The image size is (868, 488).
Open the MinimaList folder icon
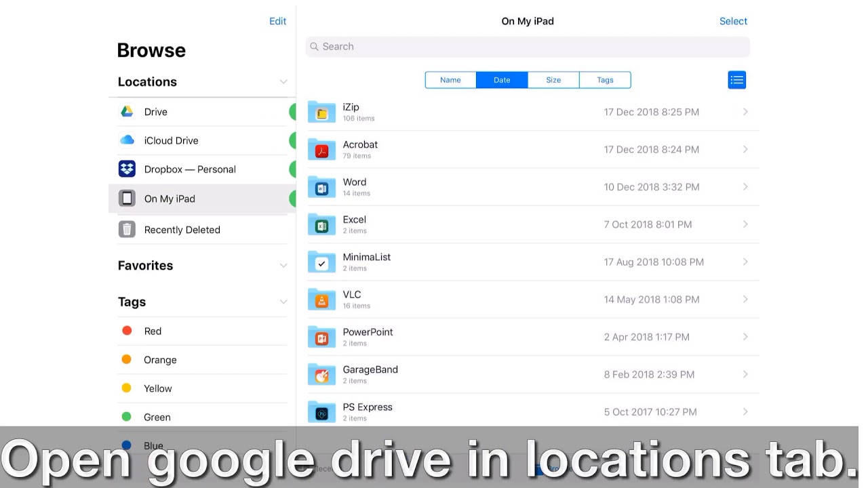[321, 262]
